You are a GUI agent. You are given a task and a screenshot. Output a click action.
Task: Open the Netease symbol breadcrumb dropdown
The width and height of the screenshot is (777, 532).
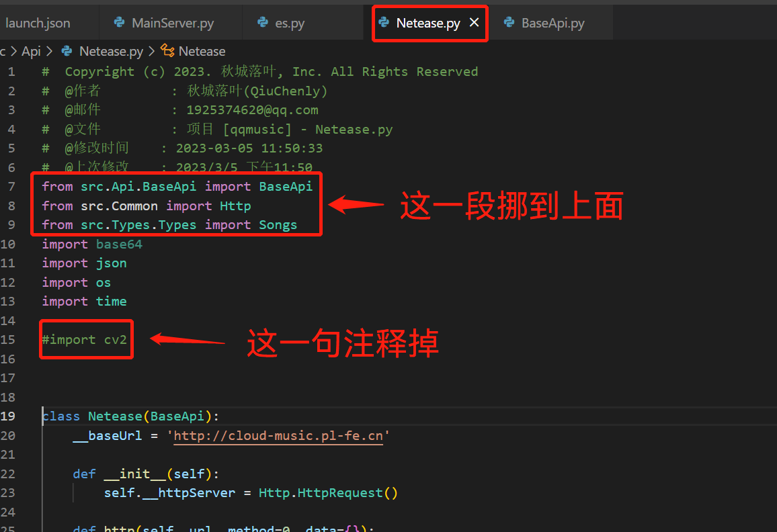click(x=202, y=51)
